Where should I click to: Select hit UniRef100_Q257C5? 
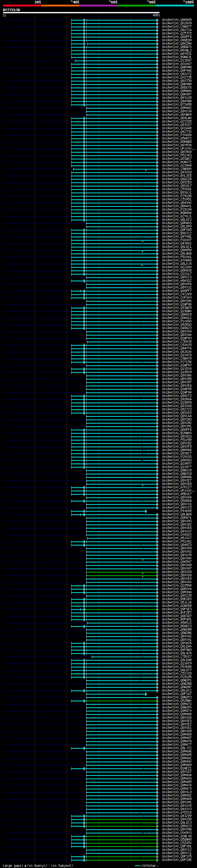(x=177, y=33)
